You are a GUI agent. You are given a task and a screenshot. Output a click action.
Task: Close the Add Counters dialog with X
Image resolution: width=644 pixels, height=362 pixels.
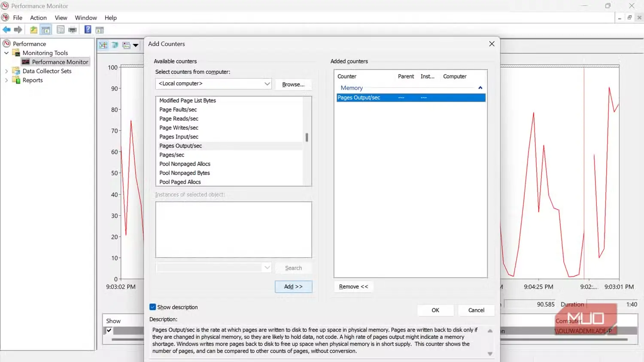(x=492, y=44)
